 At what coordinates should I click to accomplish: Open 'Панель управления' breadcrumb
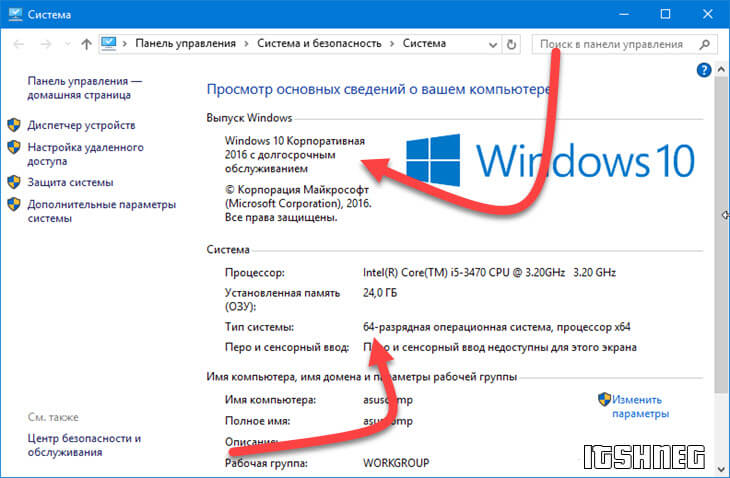tap(185, 43)
